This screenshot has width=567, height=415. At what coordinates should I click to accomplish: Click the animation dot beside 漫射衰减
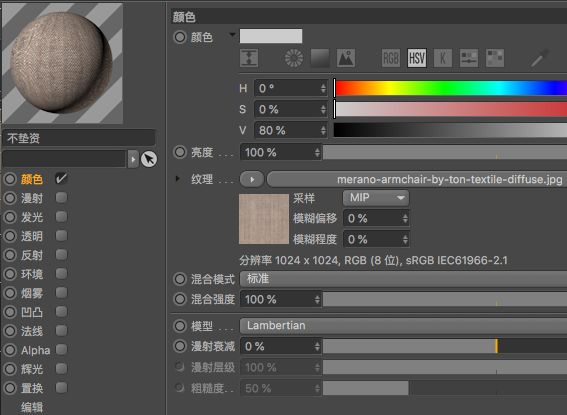coord(179,346)
